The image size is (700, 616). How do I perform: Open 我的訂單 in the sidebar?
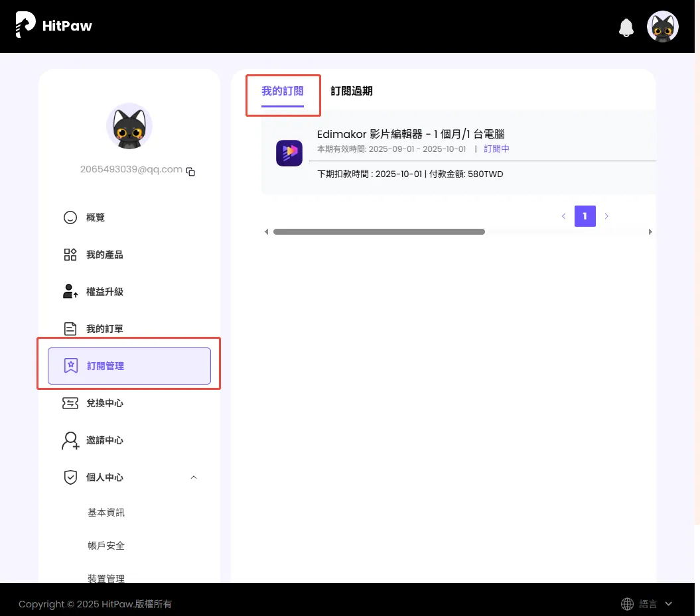pyautogui.click(x=104, y=329)
